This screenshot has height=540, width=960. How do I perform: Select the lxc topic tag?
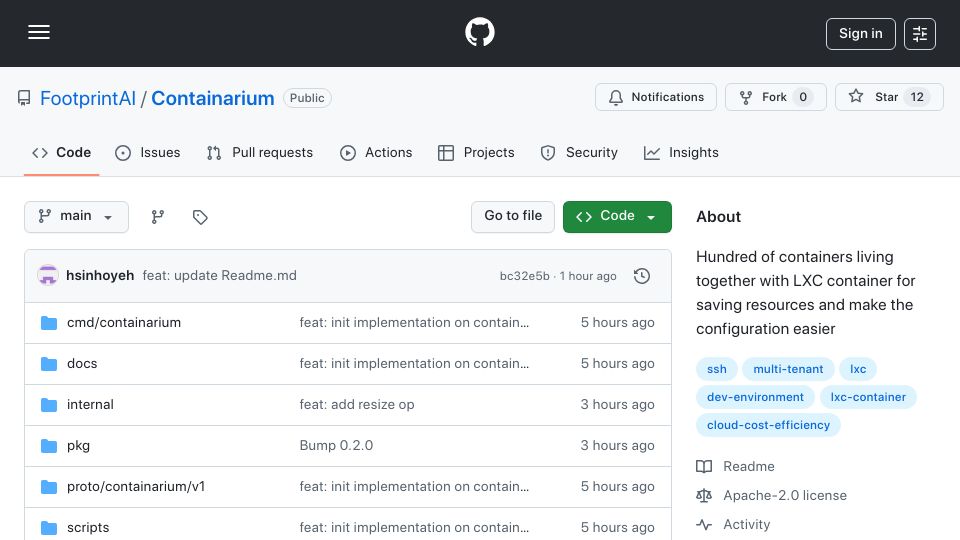(858, 369)
